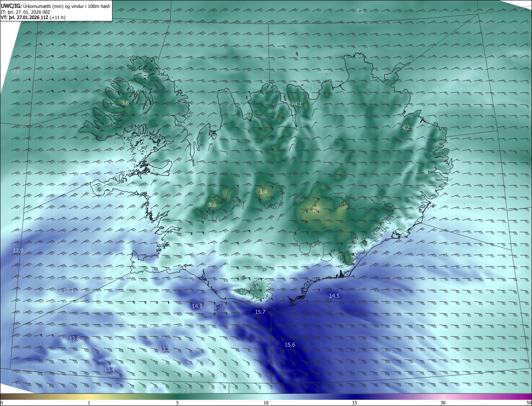Click the valid time line 'VT: þri. 27.01.2026 11Z (+11 h)'
The image size is (532, 406).
click(33, 17)
